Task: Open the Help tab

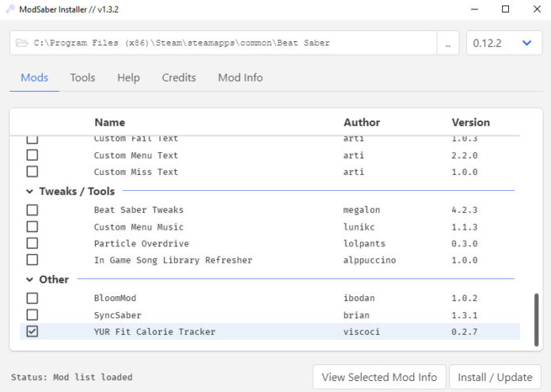Action: (x=128, y=78)
